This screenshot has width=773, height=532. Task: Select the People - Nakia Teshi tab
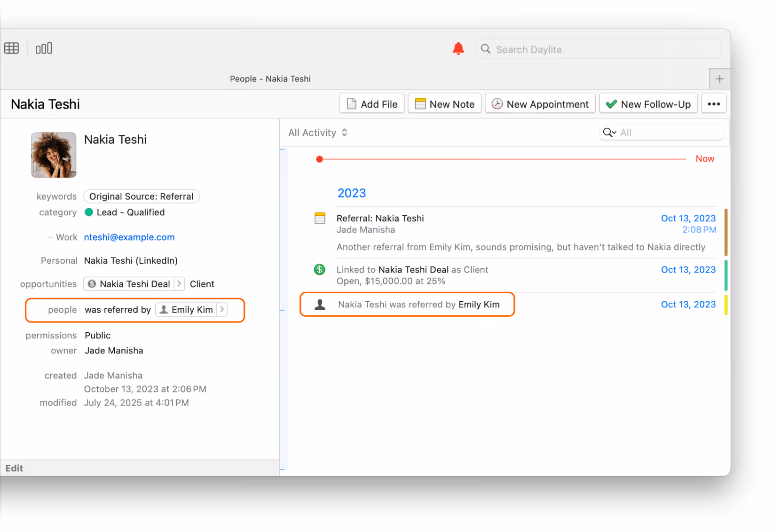coord(270,79)
